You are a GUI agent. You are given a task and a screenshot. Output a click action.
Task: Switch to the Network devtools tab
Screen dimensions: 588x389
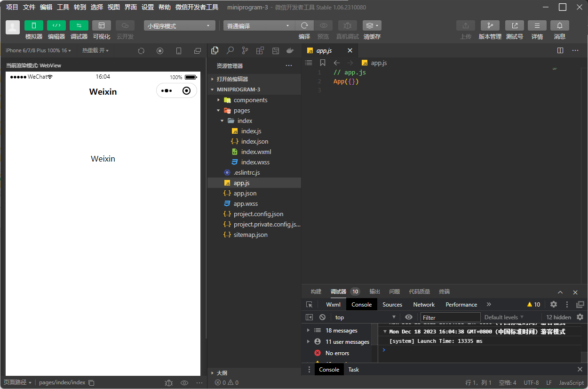click(424, 304)
